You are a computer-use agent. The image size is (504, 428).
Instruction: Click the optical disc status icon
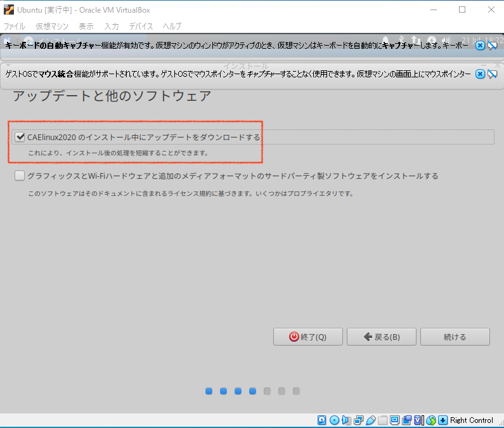click(x=334, y=420)
